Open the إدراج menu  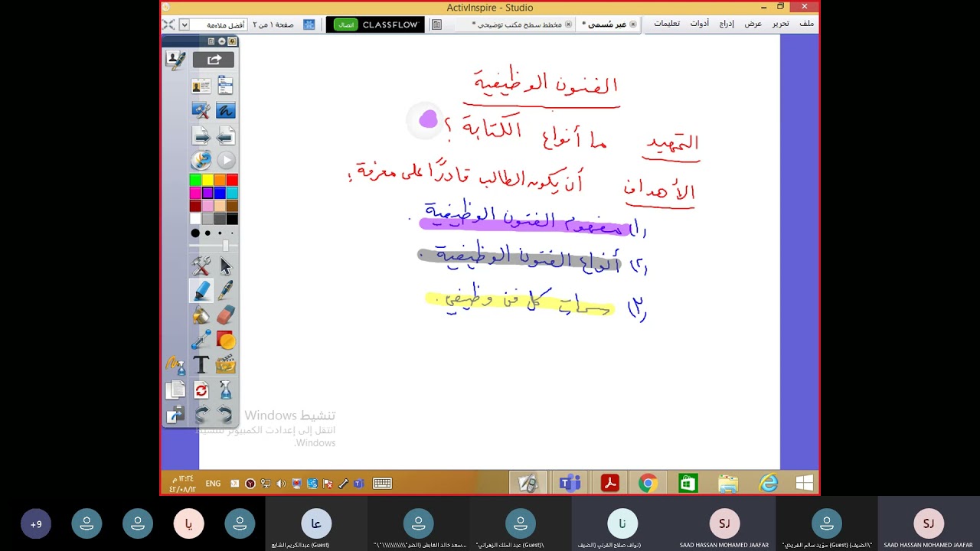pos(726,24)
